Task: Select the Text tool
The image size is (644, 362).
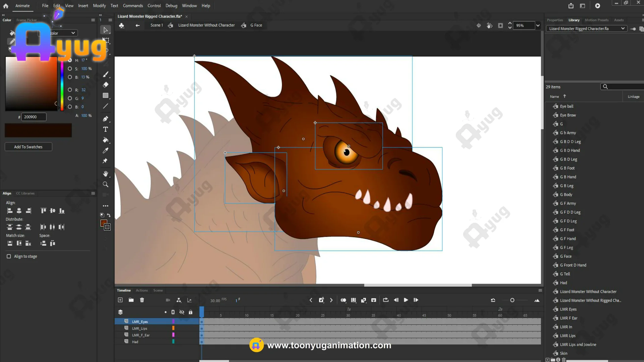Action: [x=105, y=129]
